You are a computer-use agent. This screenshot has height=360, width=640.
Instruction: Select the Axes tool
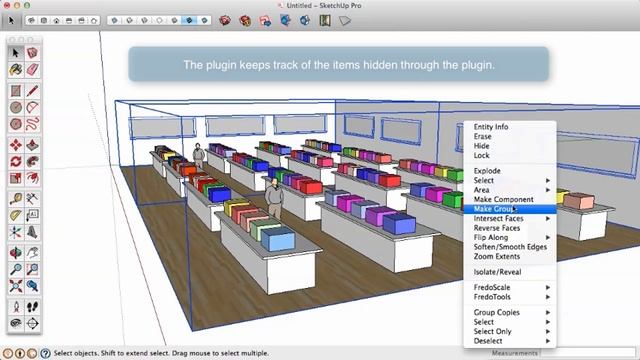pyautogui.click(x=16, y=232)
